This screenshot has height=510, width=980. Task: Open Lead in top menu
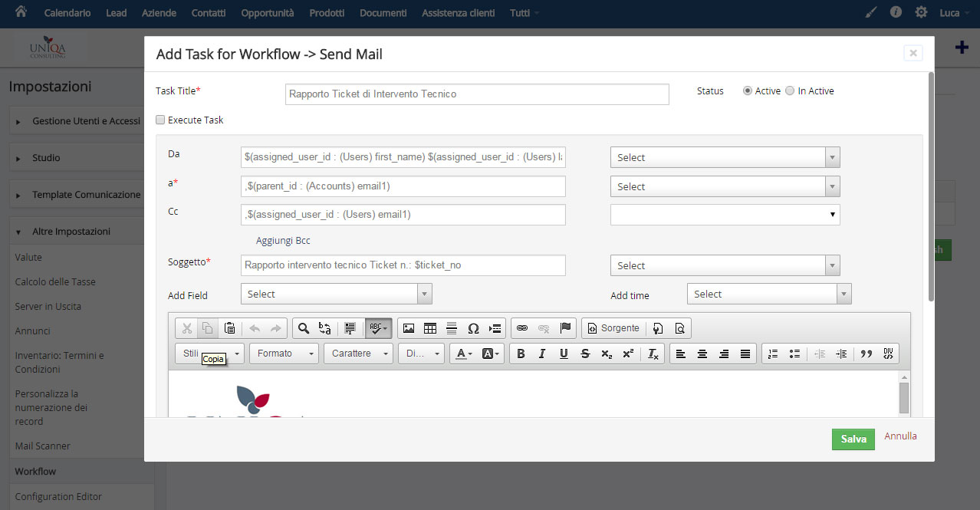tap(117, 13)
